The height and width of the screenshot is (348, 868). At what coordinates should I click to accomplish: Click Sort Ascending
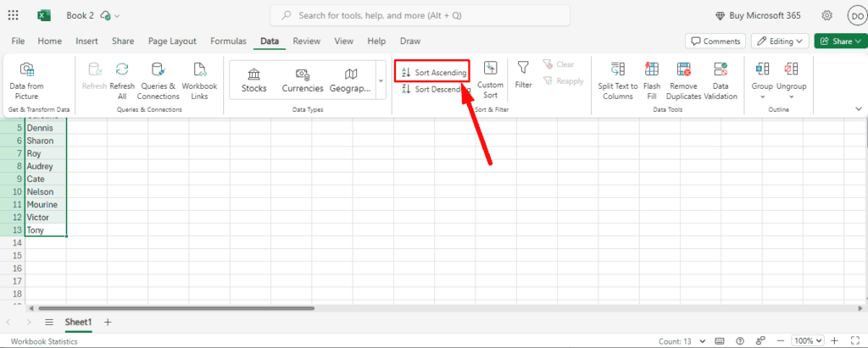pos(433,73)
